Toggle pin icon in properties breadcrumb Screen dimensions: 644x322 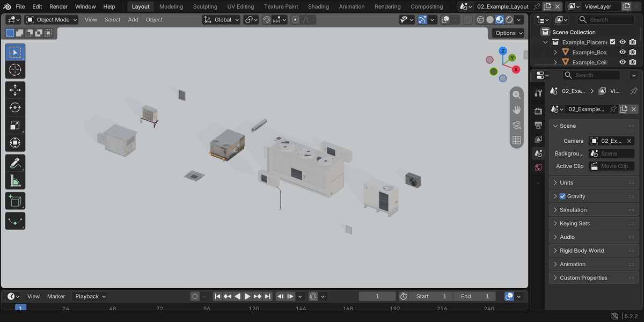click(x=634, y=91)
